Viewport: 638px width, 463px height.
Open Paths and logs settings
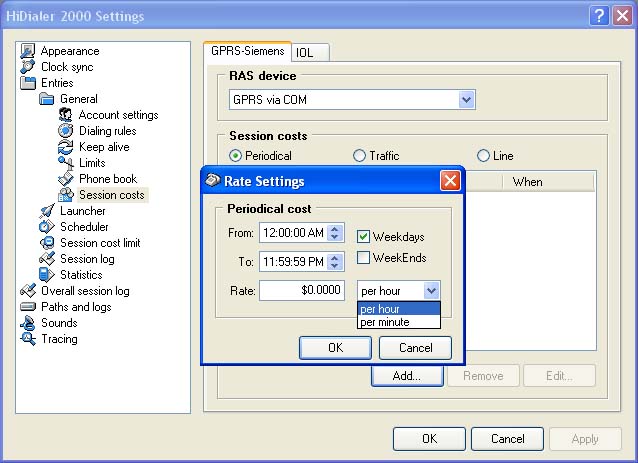(x=76, y=307)
